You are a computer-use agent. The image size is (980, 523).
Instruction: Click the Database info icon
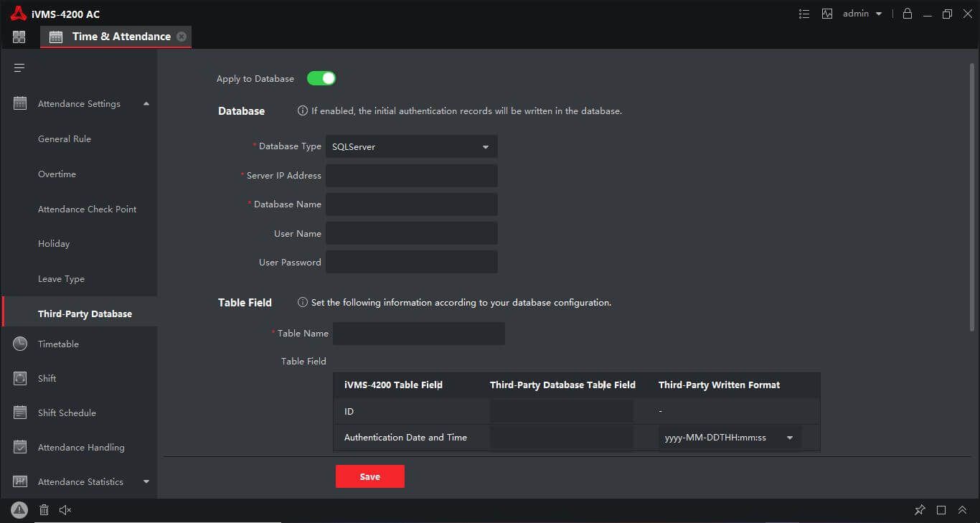coord(303,111)
